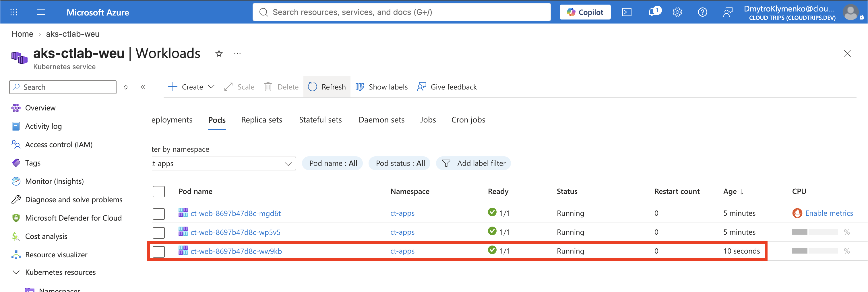The image size is (868, 292).
Task: Click the Delete toolbar button
Action: point(281,87)
